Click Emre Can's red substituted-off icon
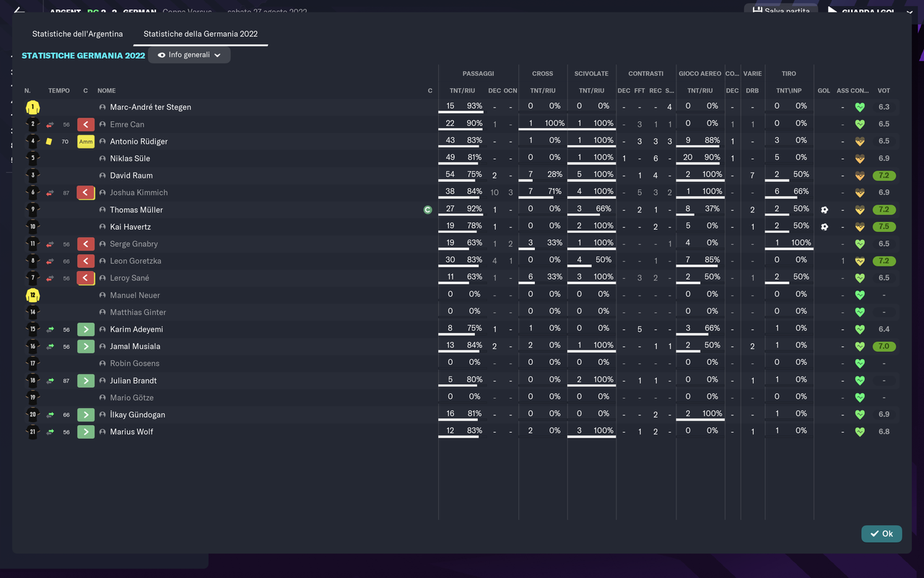The width and height of the screenshot is (924, 578). (x=86, y=124)
